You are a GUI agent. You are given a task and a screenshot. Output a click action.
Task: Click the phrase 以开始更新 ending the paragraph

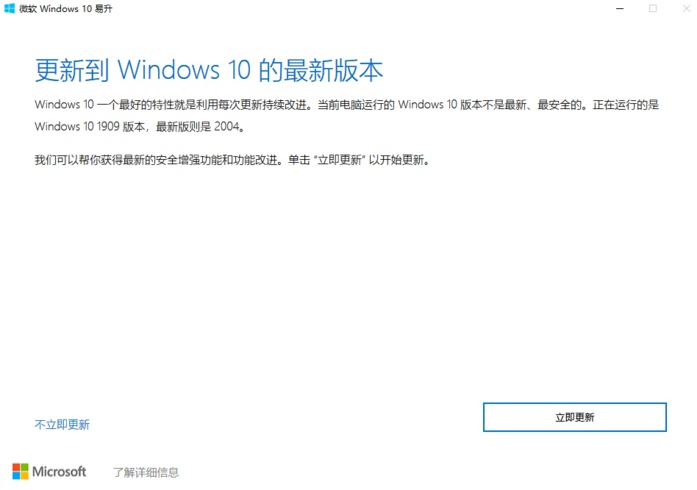click(397, 160)
